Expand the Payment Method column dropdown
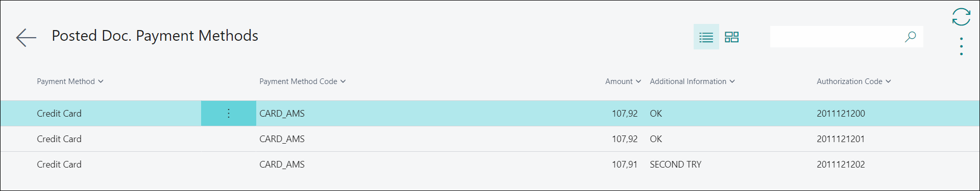 pos(70,81)
